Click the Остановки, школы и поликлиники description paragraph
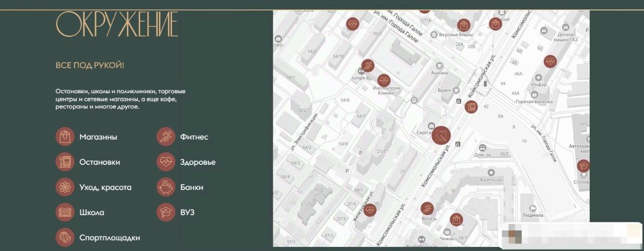The image size is (644, 251). [121, 99]
